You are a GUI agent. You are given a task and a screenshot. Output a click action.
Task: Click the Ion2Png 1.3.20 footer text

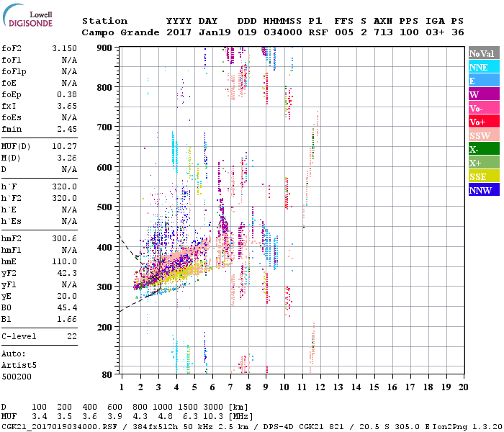click(467, 426)
